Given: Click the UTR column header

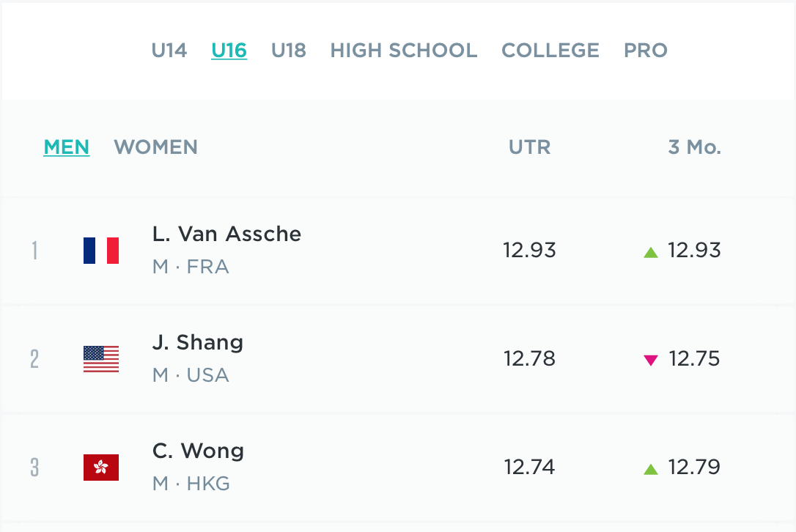Looking at the screenshot, I should [530, 147].
